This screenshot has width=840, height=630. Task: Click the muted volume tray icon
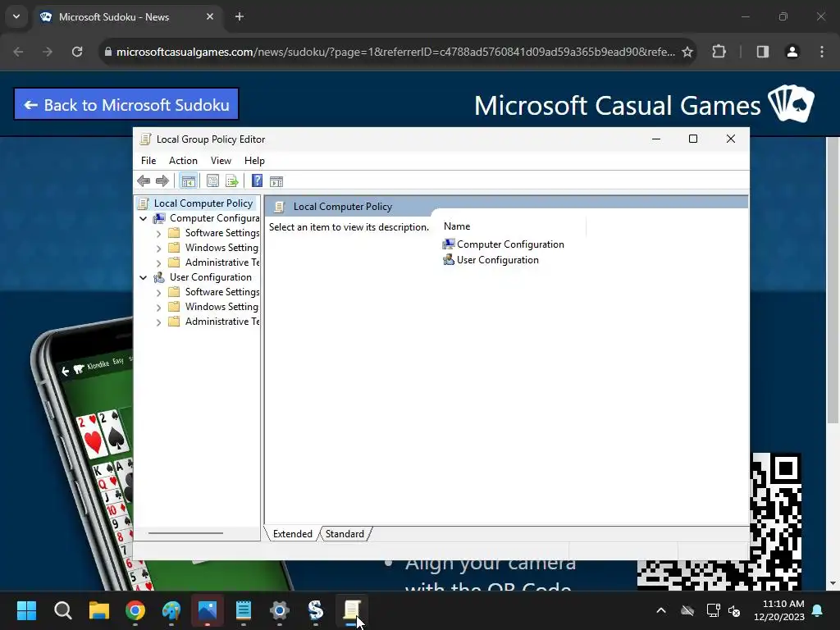click(734, 610)
